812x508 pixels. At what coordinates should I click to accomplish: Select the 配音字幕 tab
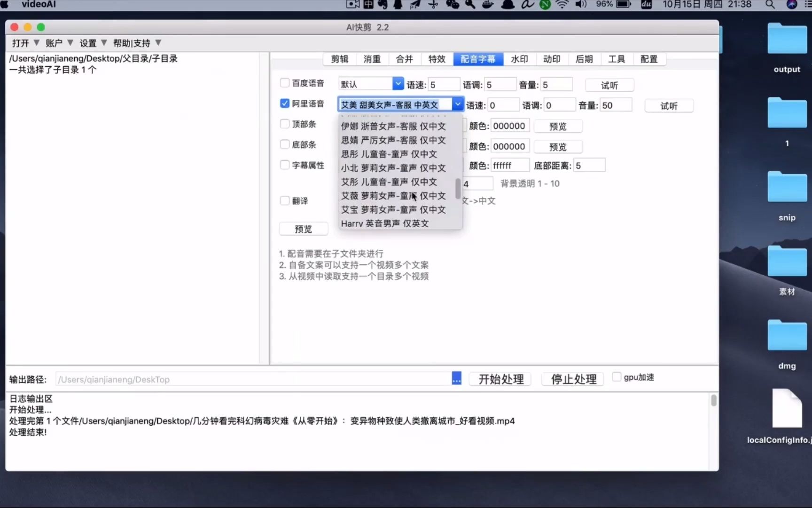pos(478,59)
